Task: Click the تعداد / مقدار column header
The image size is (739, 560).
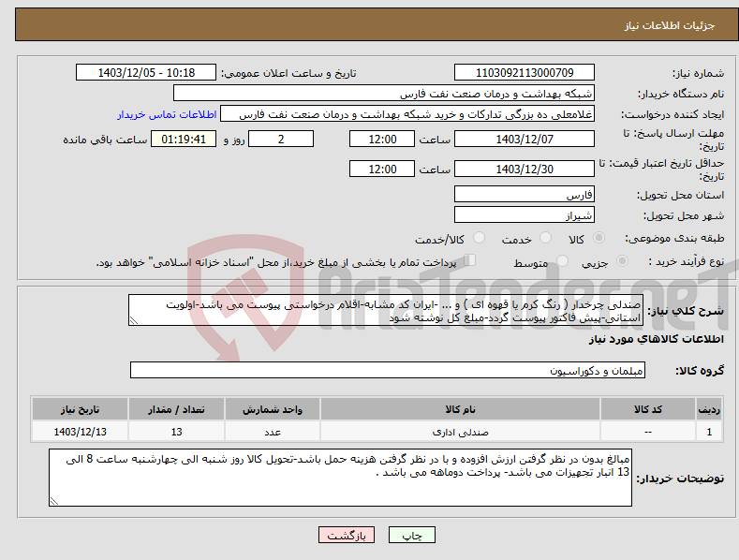Action: pyautogui.click(x=176, y=409)
